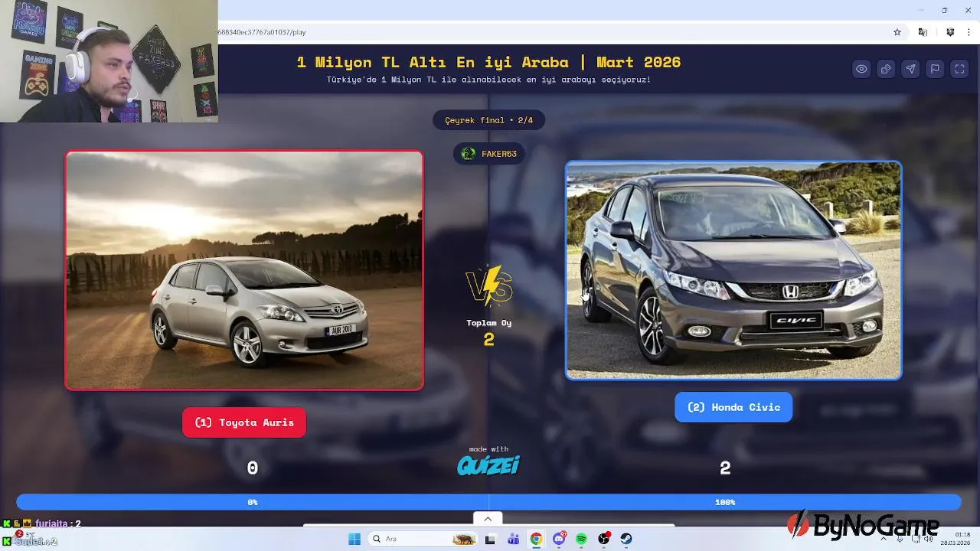Enter fullscreen with the corner-brackets icon

click(959, 69)
